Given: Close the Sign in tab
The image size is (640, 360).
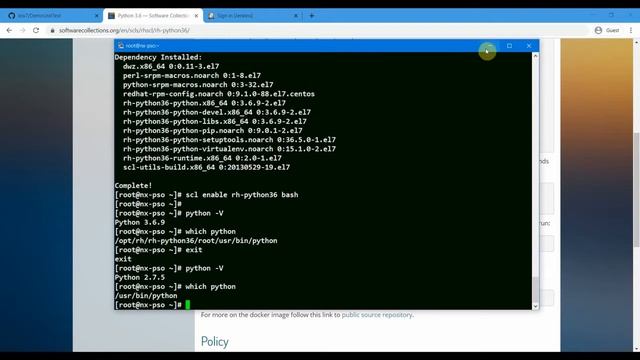Looking at the screenshot, I should [x=296, y=16].
